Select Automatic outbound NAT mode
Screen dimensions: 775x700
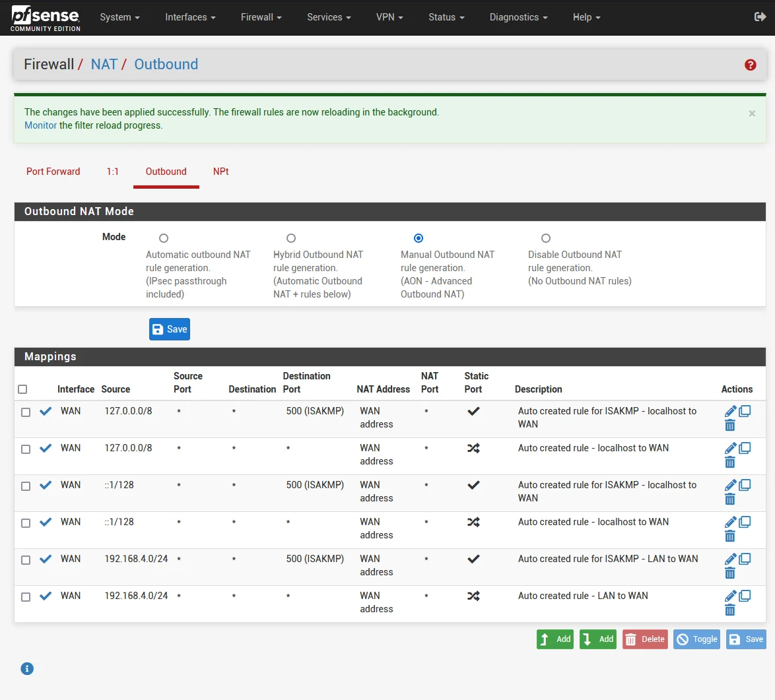click(x=164, y=238)
